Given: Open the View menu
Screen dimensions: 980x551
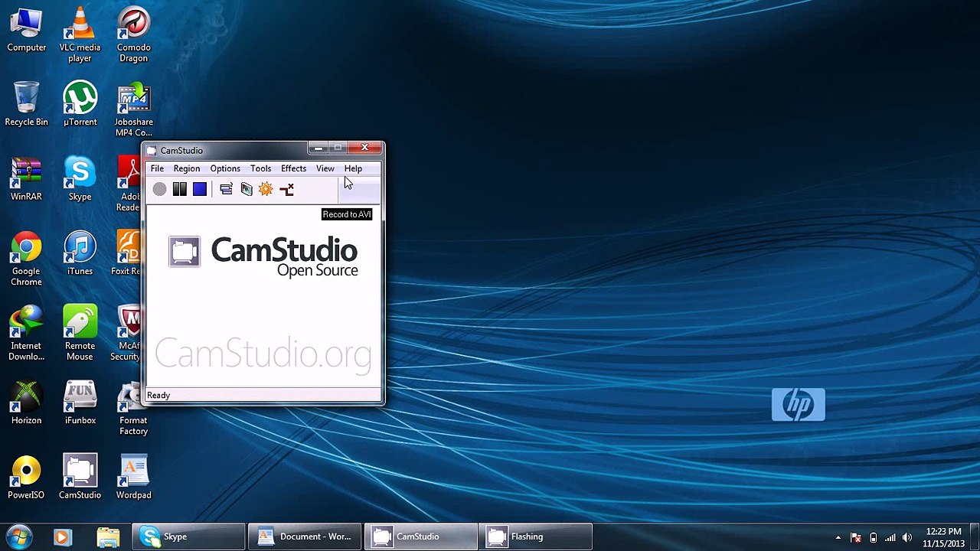Looking at the screenshot, I should [x=325, y=168].
